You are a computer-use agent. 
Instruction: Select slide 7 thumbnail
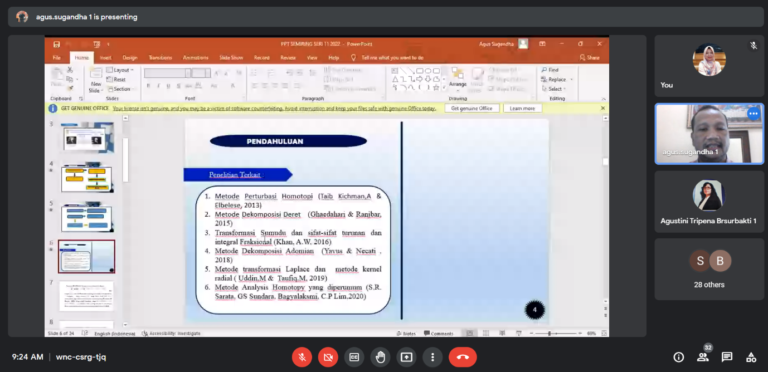coord(87,296)
